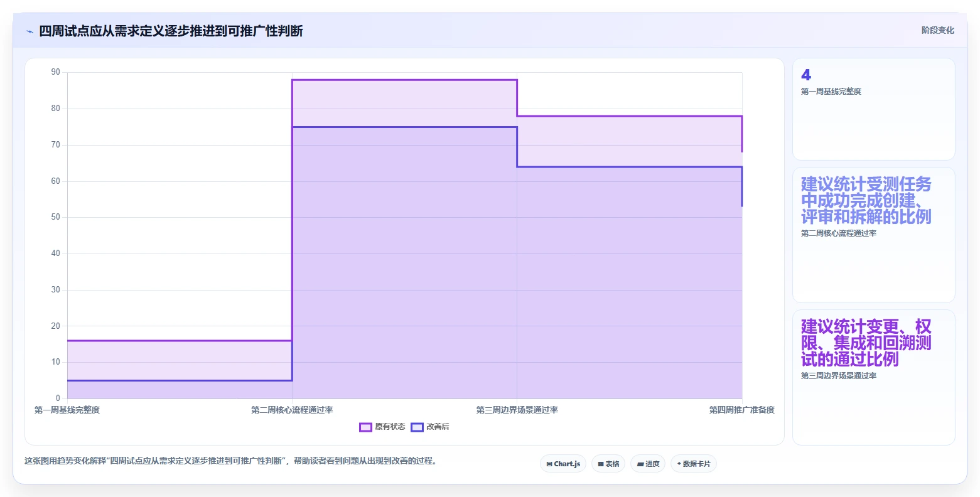Click the x-axis label 第三周边界场景通过率
The image size is (980, 497).
[x=517, y=410]
